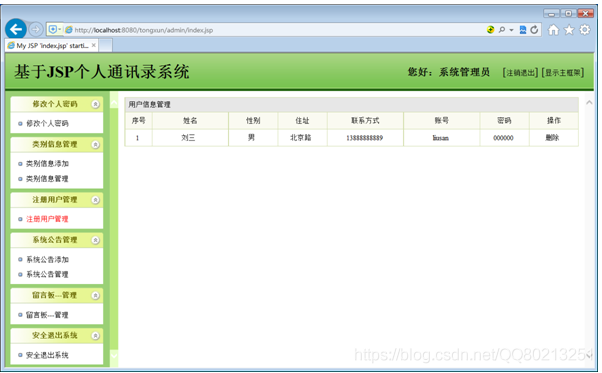Select the account cell liusan
602x373 pixels.
click(x=441, y=138)
